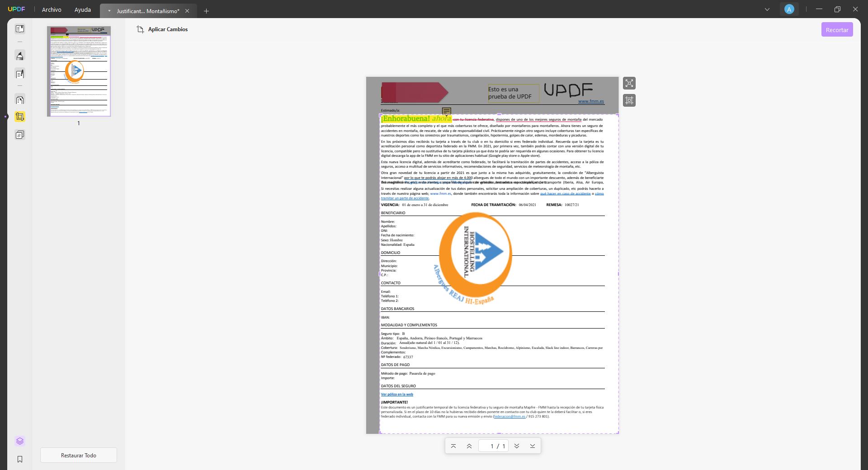Open the 'qué hacer en caso de accidente' link
The width and height of the screenshot is (868, 470).
coord(565,193)
